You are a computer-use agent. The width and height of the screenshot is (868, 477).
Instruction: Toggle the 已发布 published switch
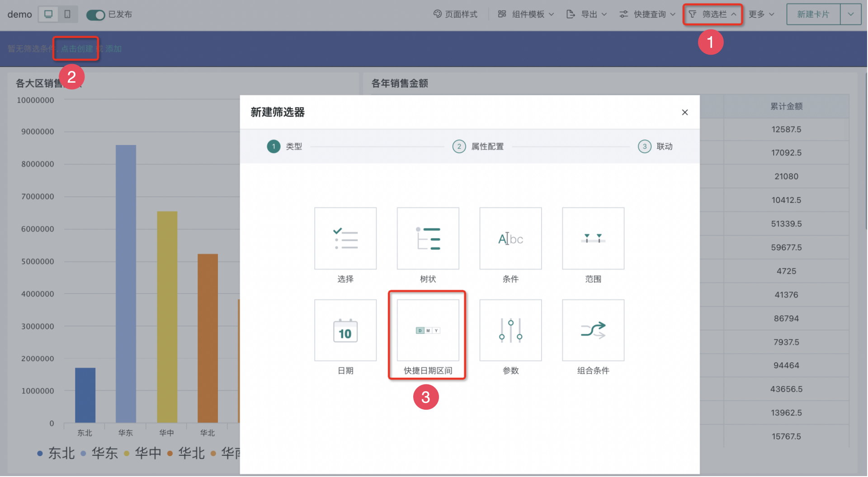point(95,15)
